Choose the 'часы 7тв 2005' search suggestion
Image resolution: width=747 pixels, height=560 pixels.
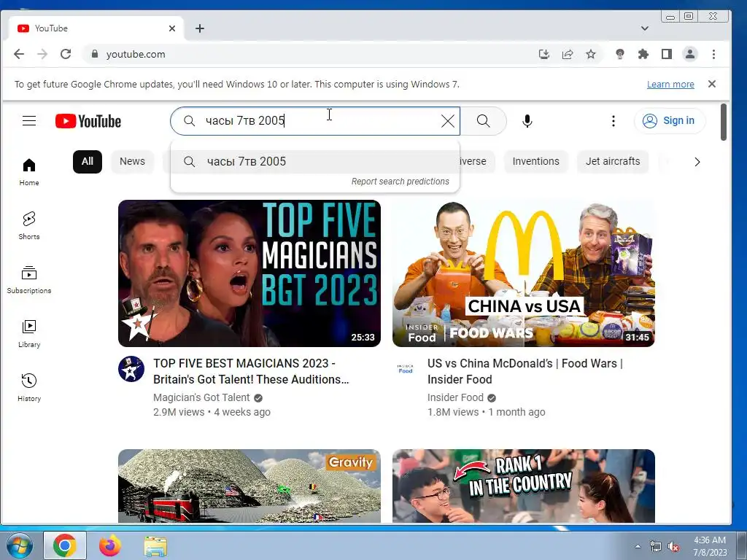click(315, 162)
